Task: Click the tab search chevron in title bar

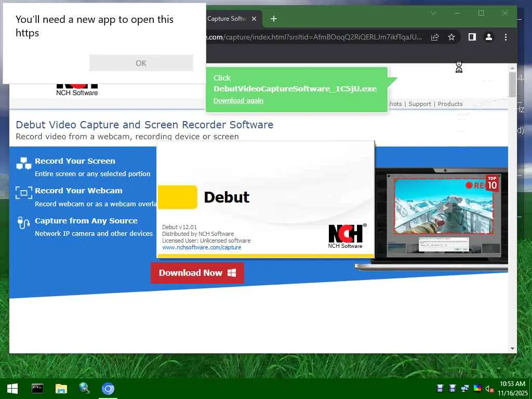Action: click(433, 13)
